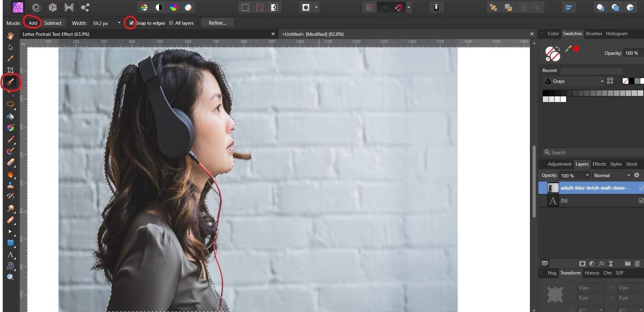Select the Crop tool

[10, 70]
